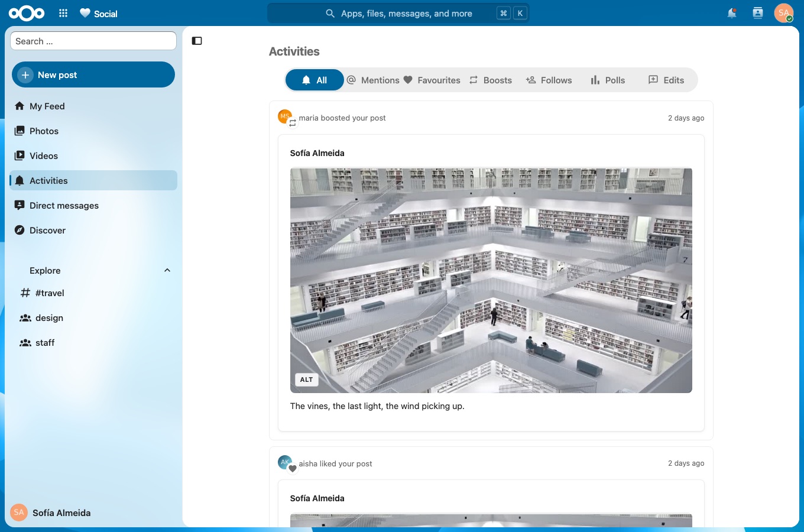Viewport: 804px width, 532px height.
Task: Click the 2 days ago timestamp on maria's boost
Action: coord(686,118)
